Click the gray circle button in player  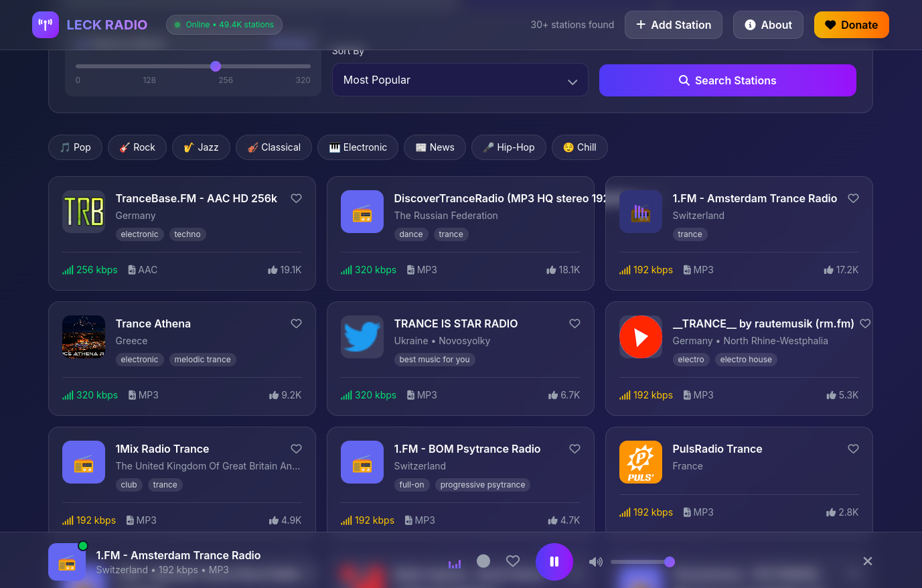[x=483, y=561]
